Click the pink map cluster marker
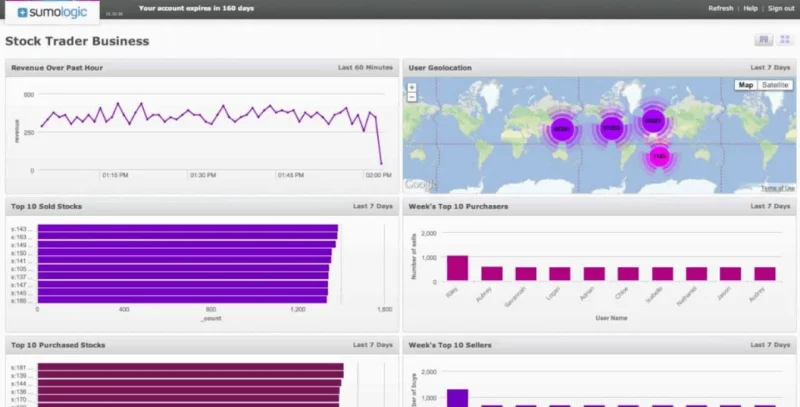800x407 pixels. pyautogui.click(x=660, y=157)
